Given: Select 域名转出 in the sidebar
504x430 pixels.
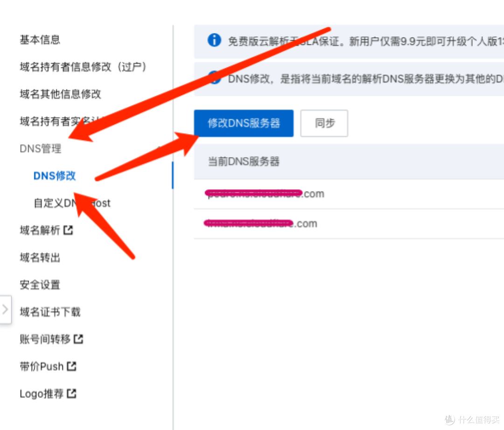Looking at the screenshot, I should coord(40,257).
